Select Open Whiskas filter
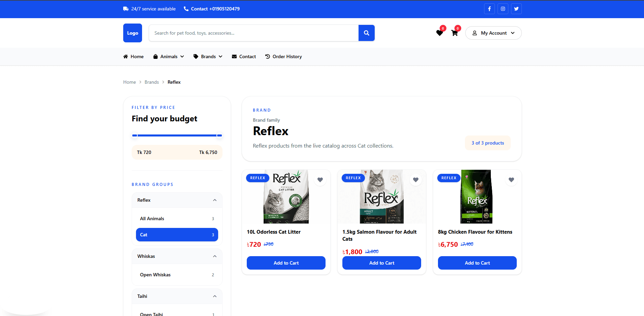Screen dimensions: 644x316 coord(177,275)
